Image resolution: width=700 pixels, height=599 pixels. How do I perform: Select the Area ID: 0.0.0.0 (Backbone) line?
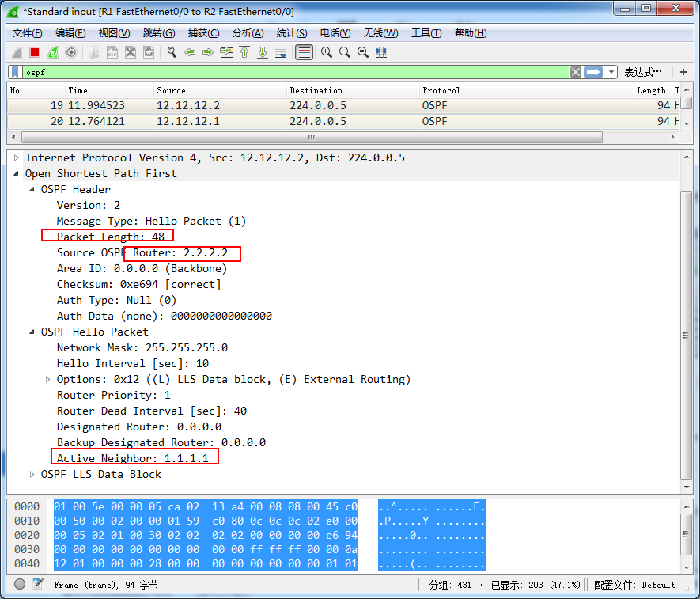(x=142, y=269)
